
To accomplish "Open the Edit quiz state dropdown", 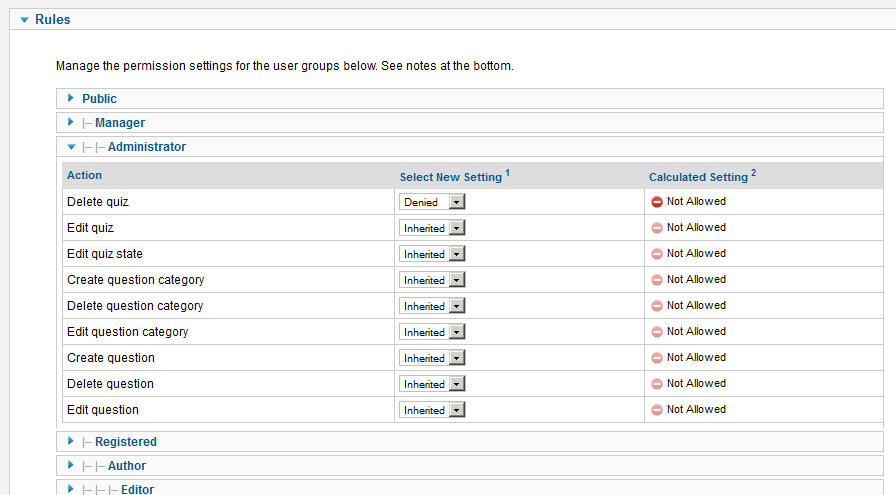I will [432, 254].
